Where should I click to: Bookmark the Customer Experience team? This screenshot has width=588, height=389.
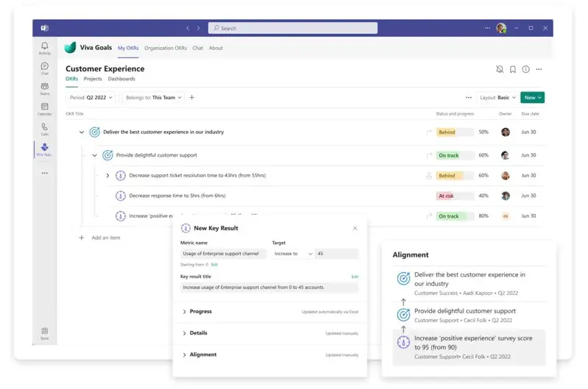[513, 69]
